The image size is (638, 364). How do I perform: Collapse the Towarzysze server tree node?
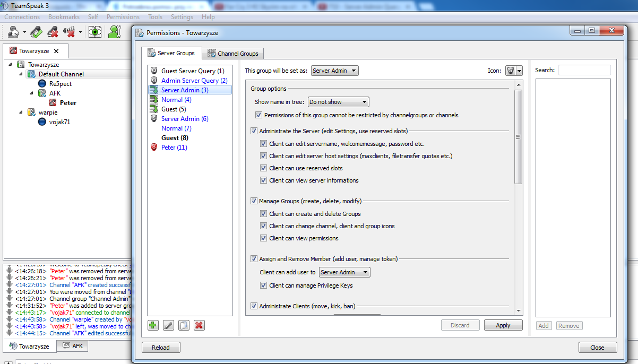point(11,65)
